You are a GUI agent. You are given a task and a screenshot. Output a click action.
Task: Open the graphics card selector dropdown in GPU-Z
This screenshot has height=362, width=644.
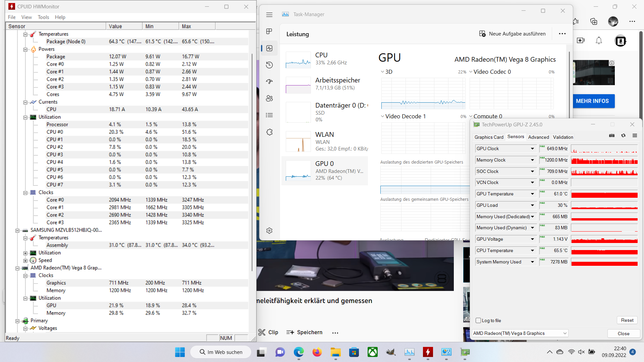[x=519, y=333]
